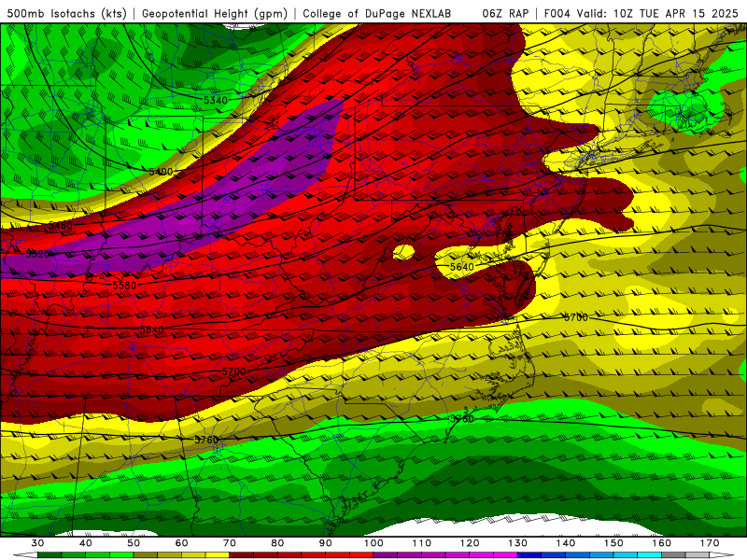
Task: Click the 5340 height contour label
Action: [216, 100]
